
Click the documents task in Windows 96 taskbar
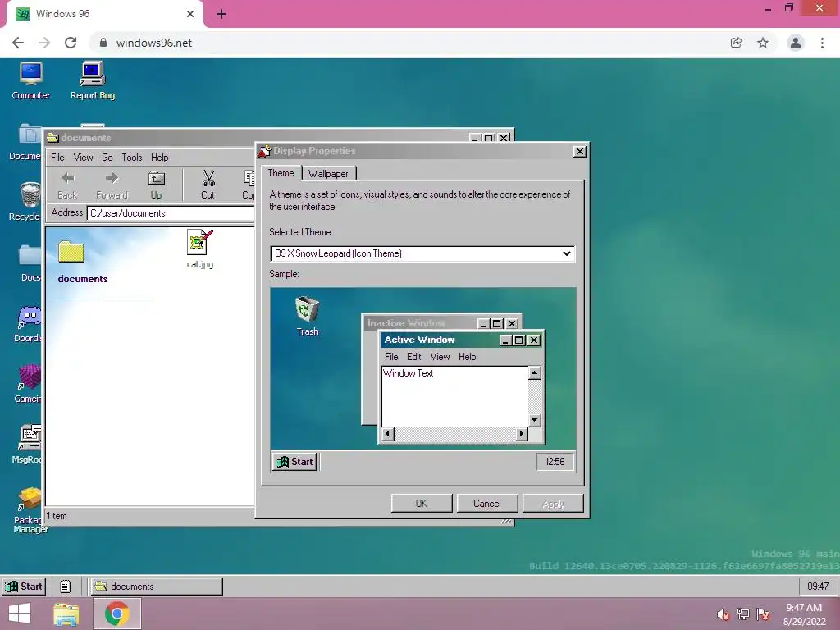point(157,586)
